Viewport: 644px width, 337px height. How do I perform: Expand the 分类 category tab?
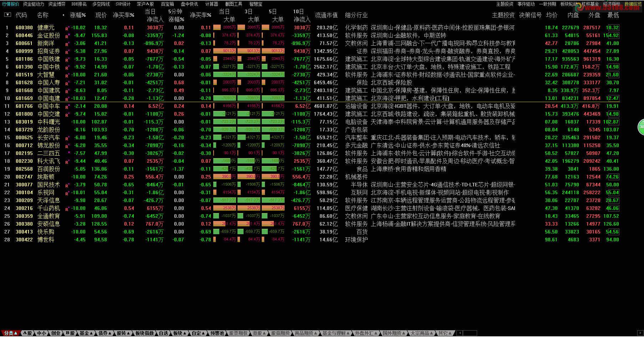pyautogui.click(x=11, y=333)
